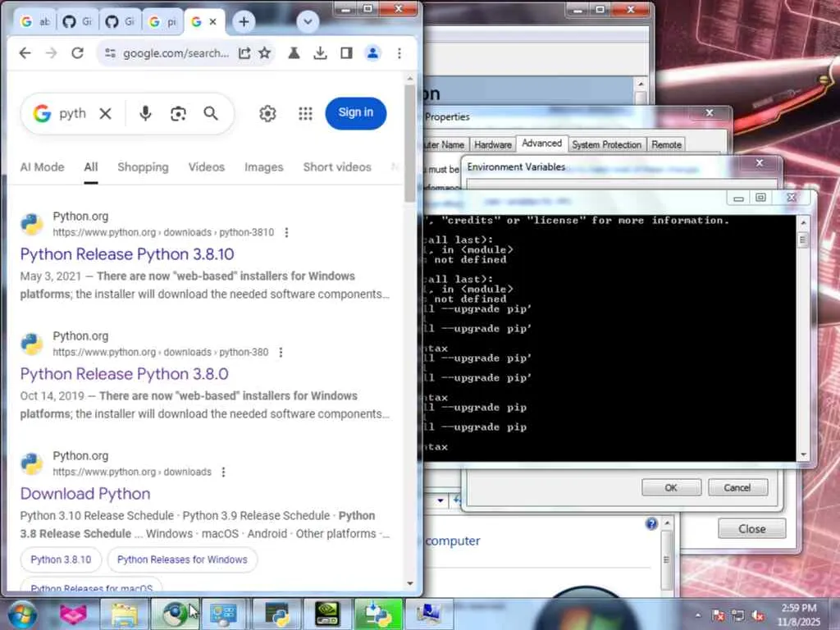Viewport: 840px width, 630px height.
Task: Open the Windows Start orb
Action: point(22,614)
